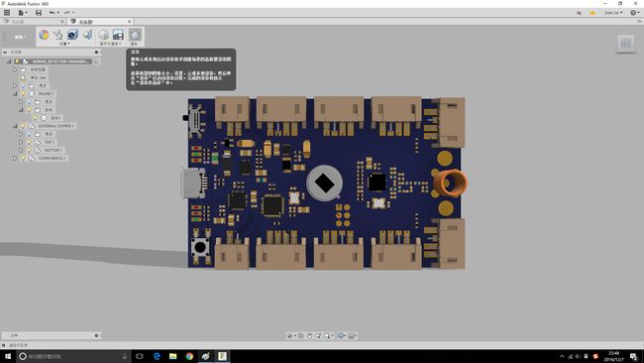Toggle BOARD:1 visibility lightbulb

[23, 94]
